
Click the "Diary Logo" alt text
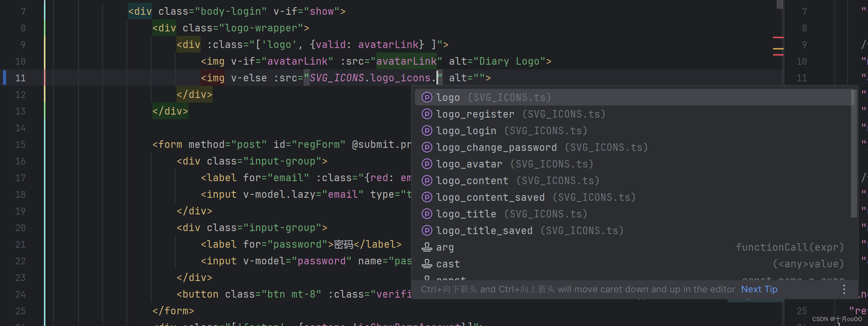point(510,61)
